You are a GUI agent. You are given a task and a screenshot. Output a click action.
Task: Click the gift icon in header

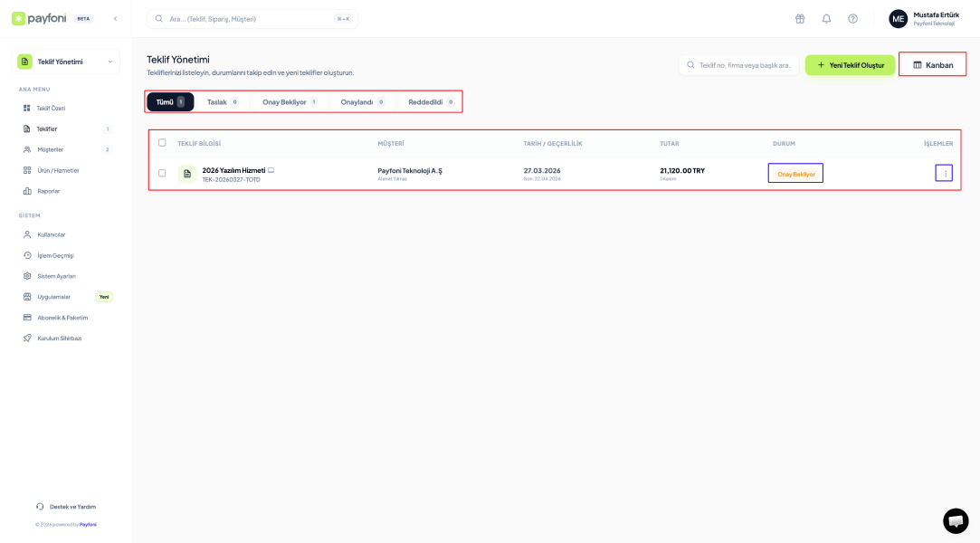coord(800,19)
